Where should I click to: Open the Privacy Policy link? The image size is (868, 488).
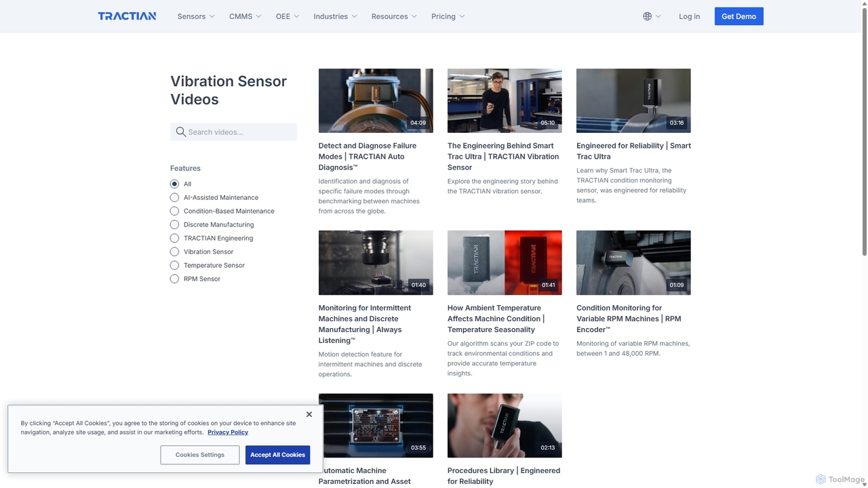(x=228, y=432)
